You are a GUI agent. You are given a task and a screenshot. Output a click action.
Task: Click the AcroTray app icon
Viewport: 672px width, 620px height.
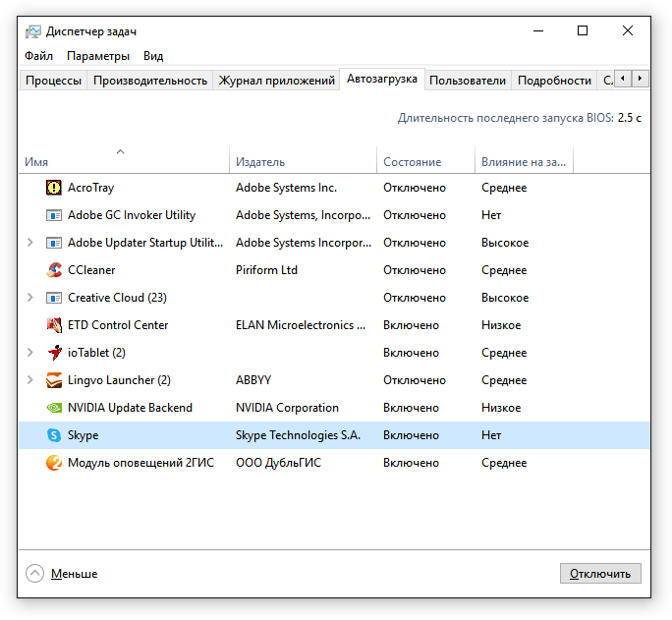point(54,188)
